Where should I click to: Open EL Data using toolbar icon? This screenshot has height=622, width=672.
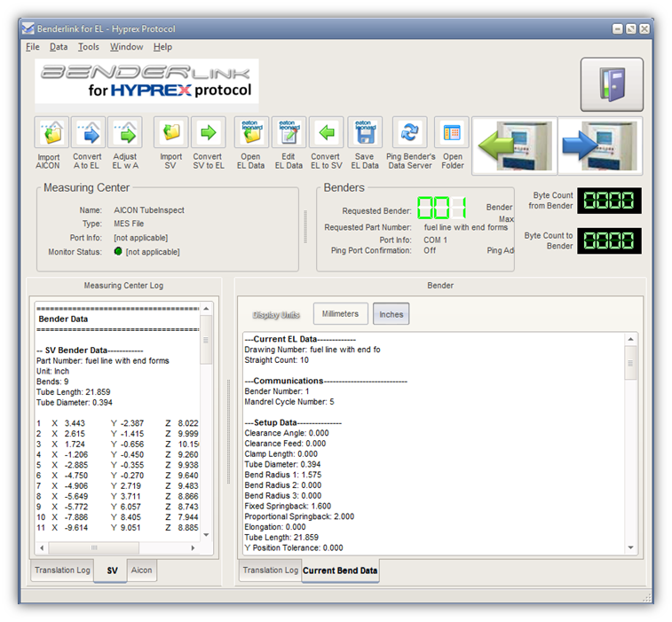pyautogui.click(x=251, y=133)
